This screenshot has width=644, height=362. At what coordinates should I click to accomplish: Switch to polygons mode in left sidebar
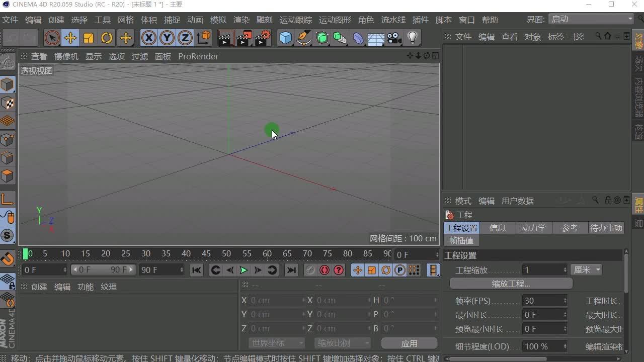tap(8, 176)
